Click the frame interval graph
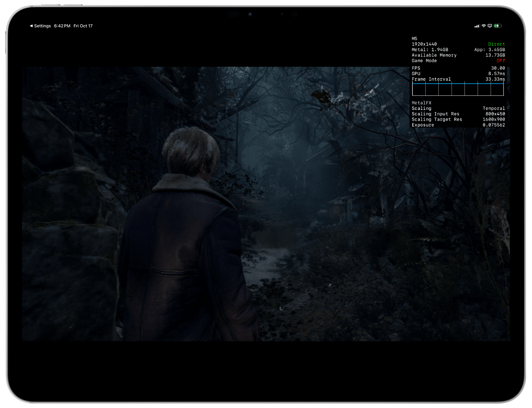Screen dimensions: 532x408 point(458,89)
